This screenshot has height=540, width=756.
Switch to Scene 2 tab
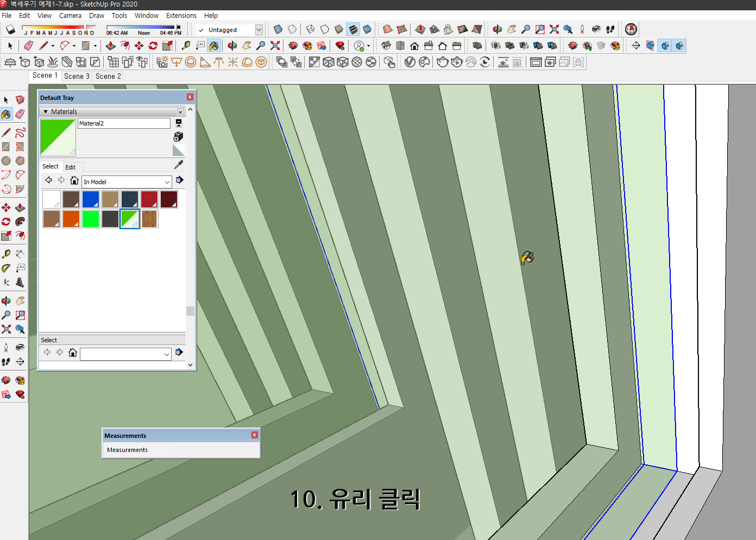click(x=107, y=76)
